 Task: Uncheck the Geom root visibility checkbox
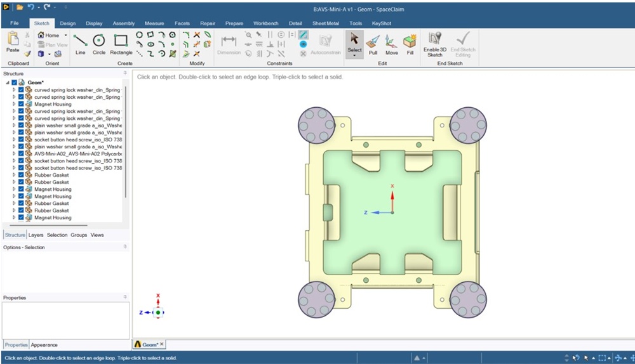pos(15,82)
